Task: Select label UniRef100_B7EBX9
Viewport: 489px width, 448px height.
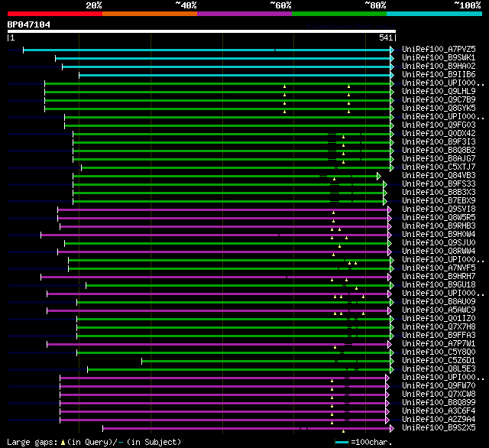Action: [x=439, y=201]
